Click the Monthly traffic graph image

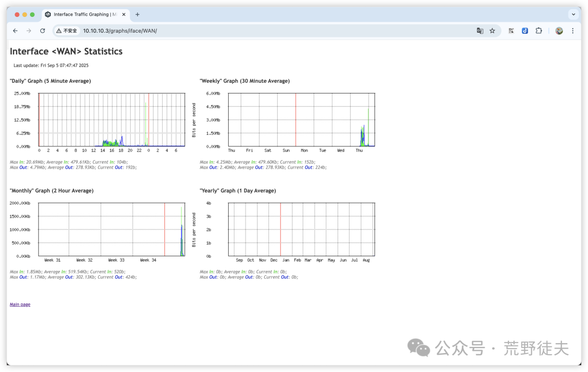point(99,232)
